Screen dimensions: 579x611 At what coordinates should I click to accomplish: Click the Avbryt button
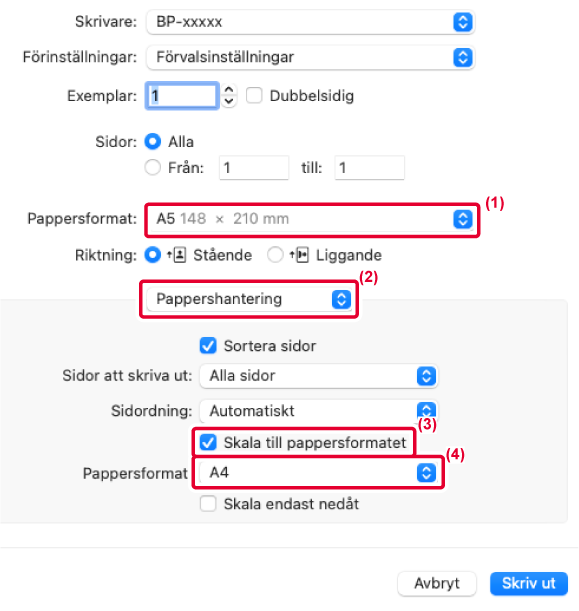(x=437, y=583)
